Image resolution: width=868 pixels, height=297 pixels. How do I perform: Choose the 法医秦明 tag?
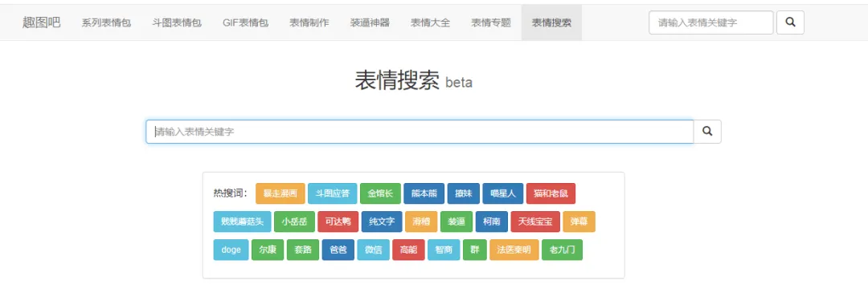(514, 250)
